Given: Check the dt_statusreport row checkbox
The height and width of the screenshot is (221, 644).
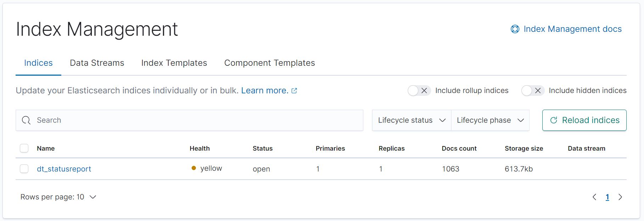Looking at the screenshot, I should tap(24, 169).
